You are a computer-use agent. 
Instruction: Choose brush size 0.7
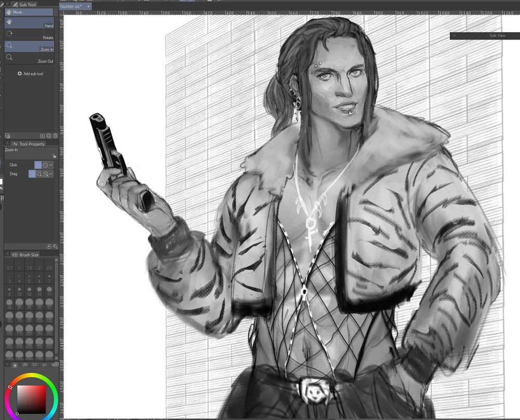pyautogui.click(x=9, y=266)
